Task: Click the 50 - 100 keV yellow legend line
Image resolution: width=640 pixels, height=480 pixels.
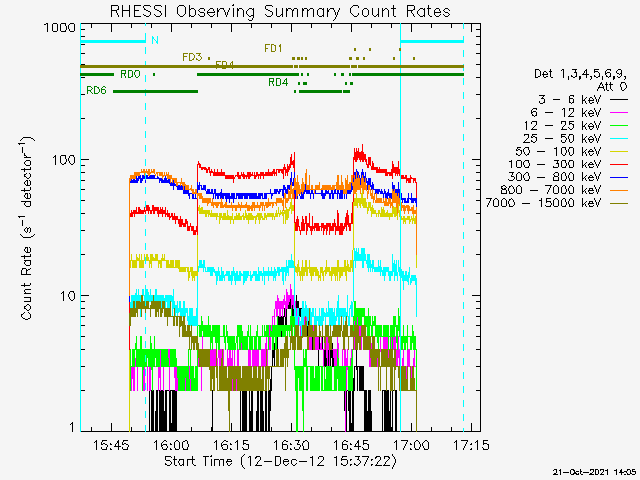Action: 619,151
